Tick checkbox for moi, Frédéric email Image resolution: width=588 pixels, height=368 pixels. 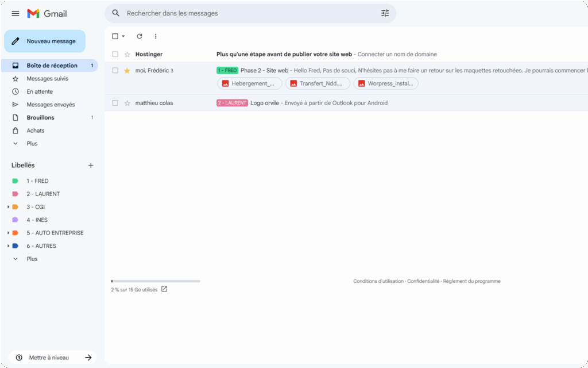pyautogui.click(x=115, y=71)
